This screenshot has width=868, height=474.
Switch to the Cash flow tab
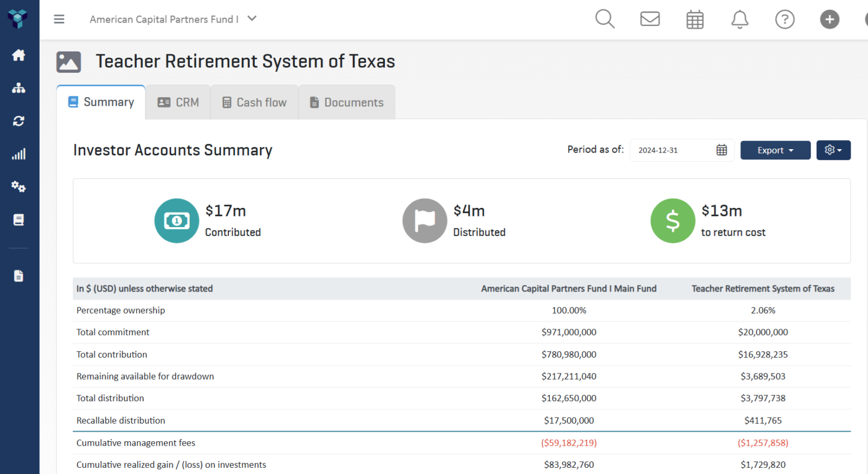click(254, 102)
